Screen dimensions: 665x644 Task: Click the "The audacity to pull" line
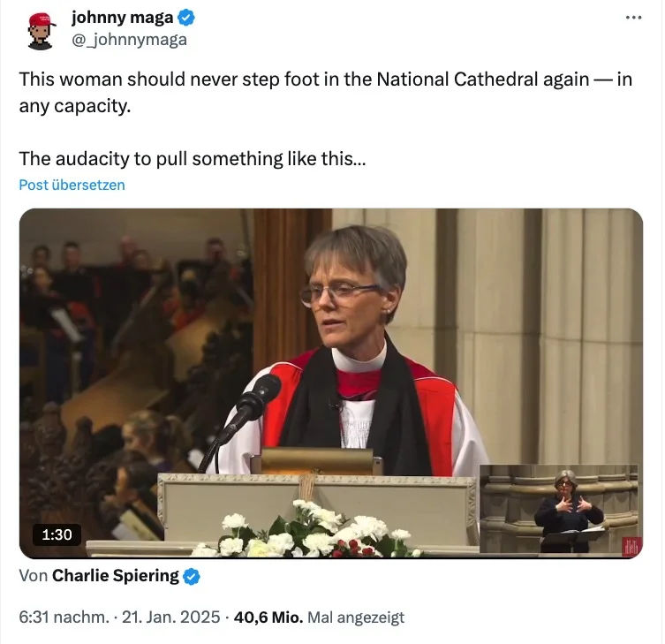190,159
